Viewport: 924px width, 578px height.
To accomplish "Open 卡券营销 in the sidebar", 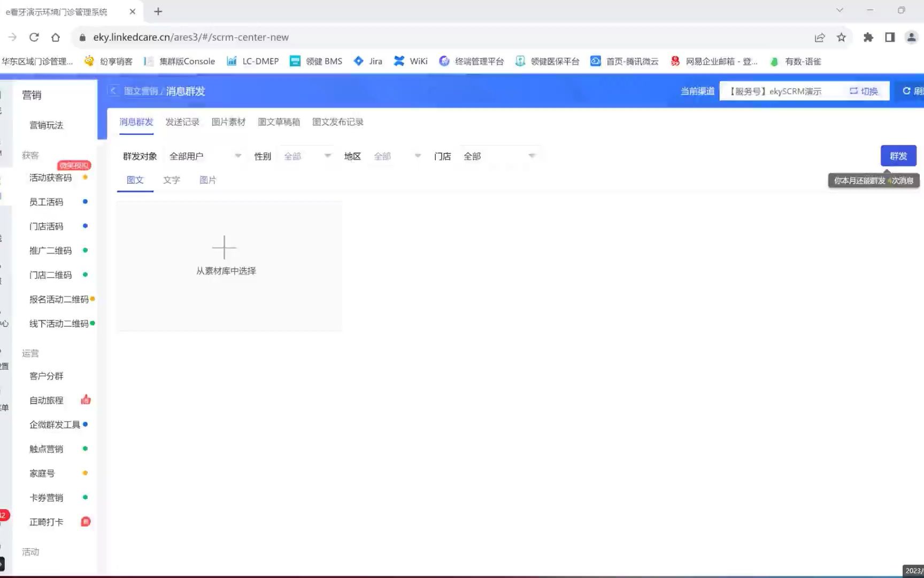I will (x=47, y=498).
